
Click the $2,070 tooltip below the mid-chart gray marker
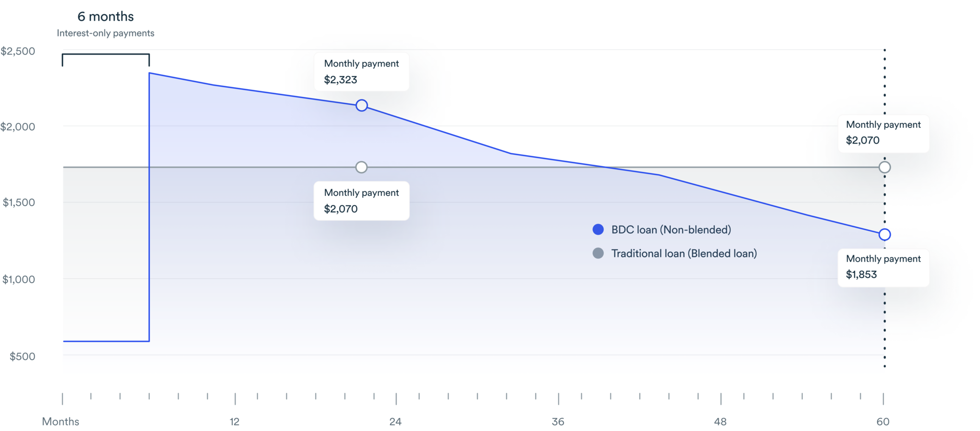[362, 201]
